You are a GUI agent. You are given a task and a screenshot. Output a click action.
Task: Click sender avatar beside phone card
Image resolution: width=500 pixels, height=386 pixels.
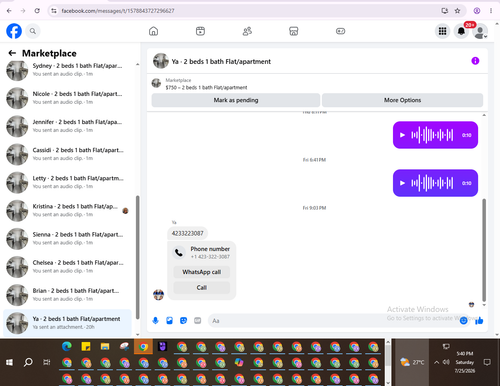click(x=158, y=295)
